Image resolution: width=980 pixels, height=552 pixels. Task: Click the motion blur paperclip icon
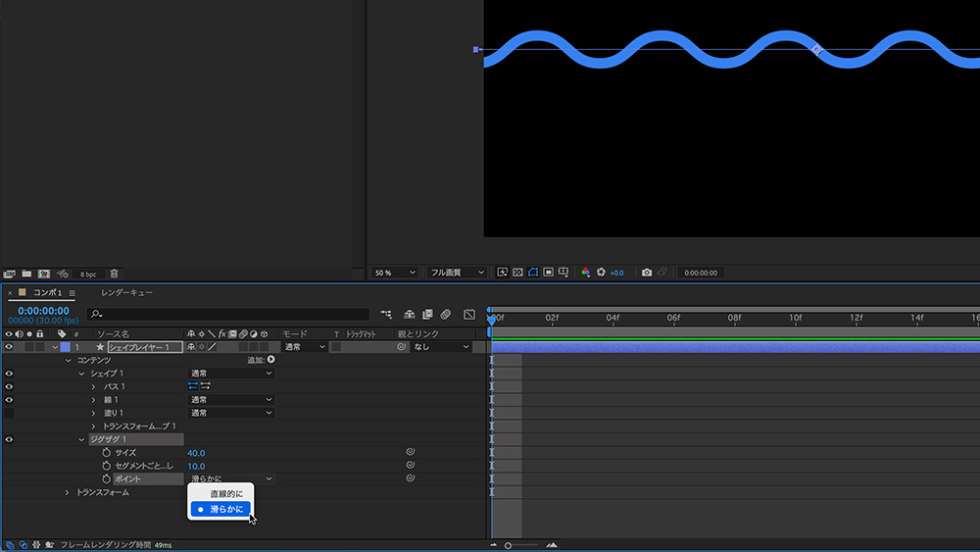pos(445,315)
